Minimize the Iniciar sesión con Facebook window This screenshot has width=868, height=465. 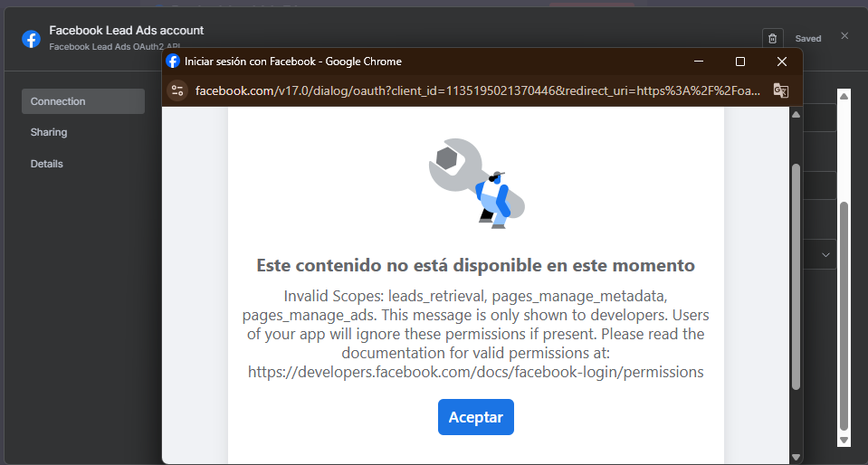click(699, 62)
